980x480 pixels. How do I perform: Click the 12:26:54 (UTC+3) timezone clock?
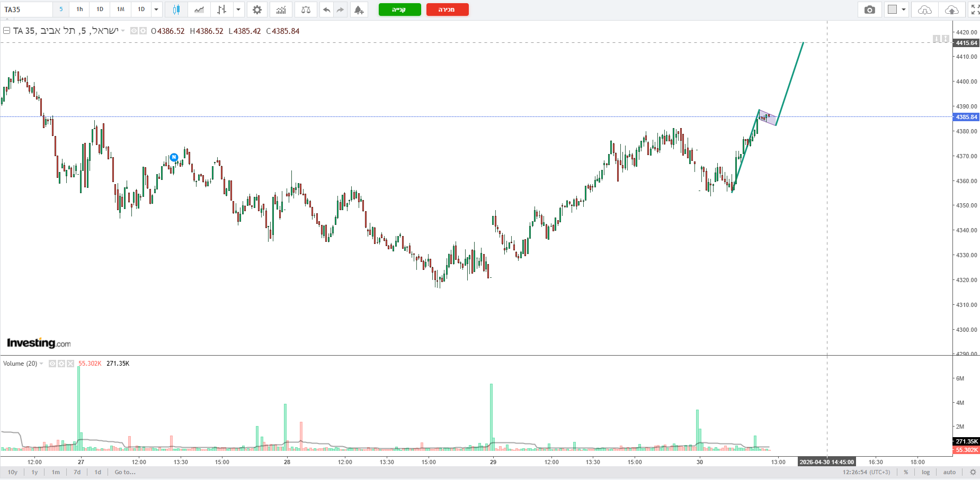point(867,472)
